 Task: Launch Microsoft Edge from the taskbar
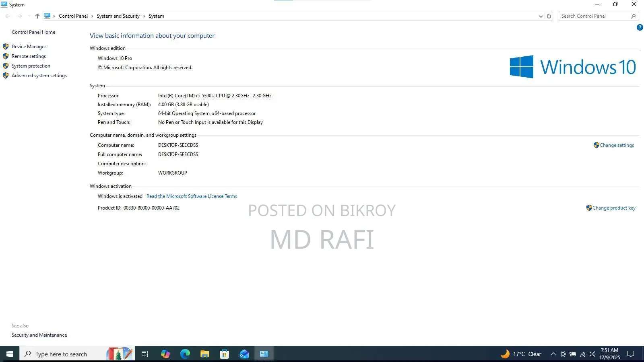pos(185,354)
